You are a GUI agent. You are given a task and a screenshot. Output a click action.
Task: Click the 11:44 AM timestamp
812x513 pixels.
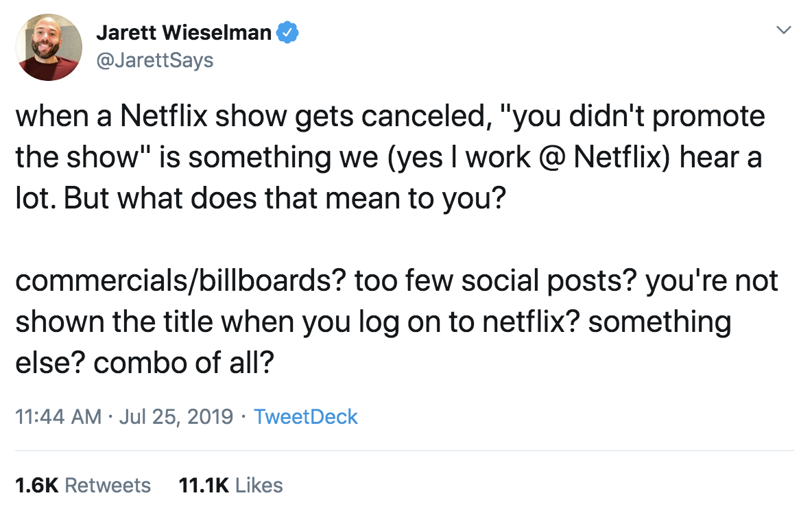pyautogui.click(x=58, y=417)
